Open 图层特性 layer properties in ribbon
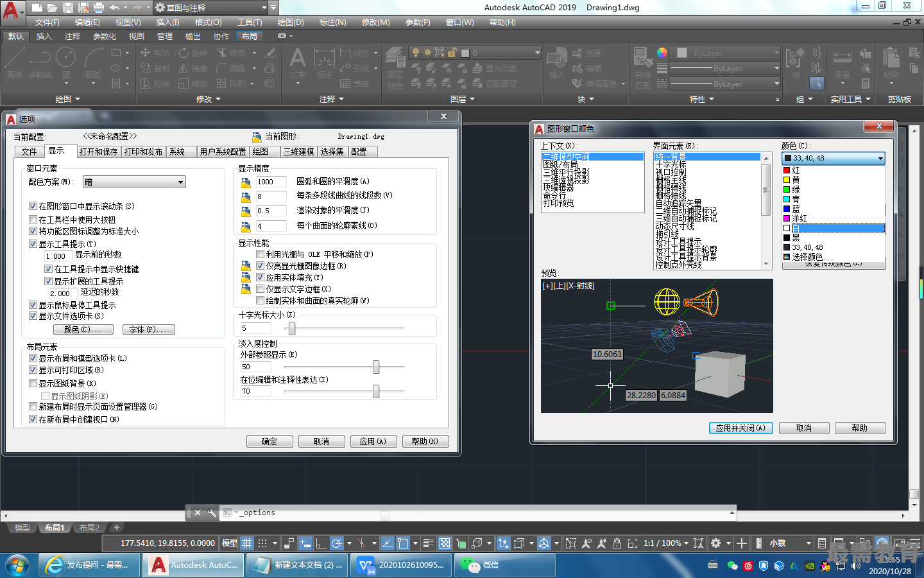The width and height of the screenshot is (924, 578). click(x=395, y=68)
